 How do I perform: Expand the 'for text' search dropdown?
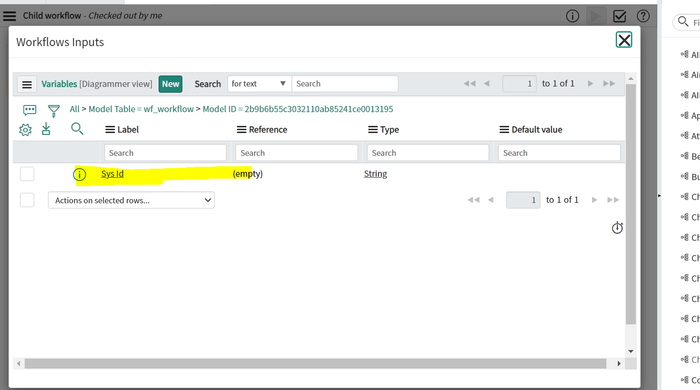point(259,84)
